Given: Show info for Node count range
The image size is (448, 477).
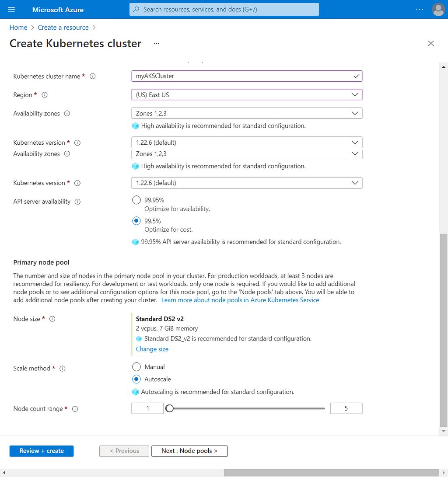Looking at the screenshot, I should tap(75, 409).
